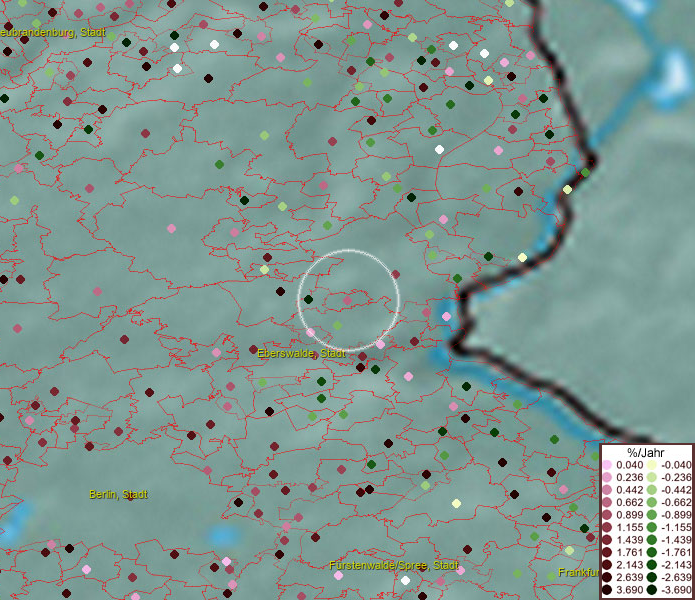Select the -0.662 green legend swatch
This screenshot has height=600, width=695.
(652, 503)
